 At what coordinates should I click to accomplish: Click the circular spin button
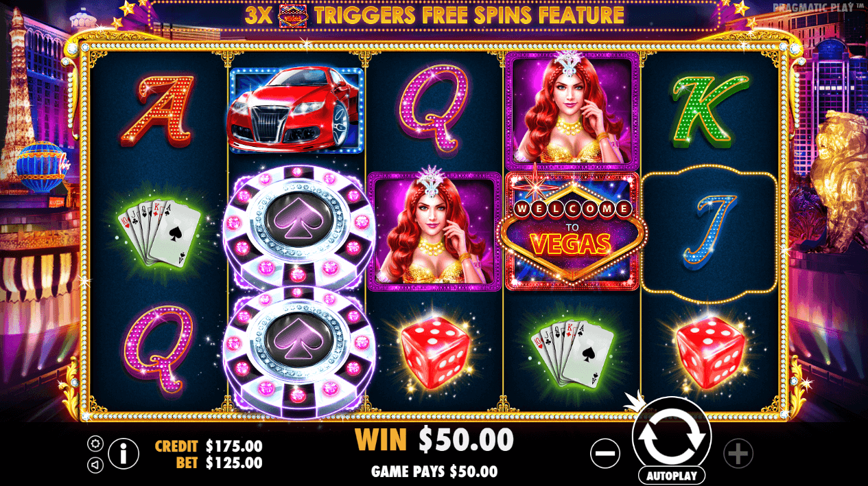pyautogui.click(x=672, y=436)
